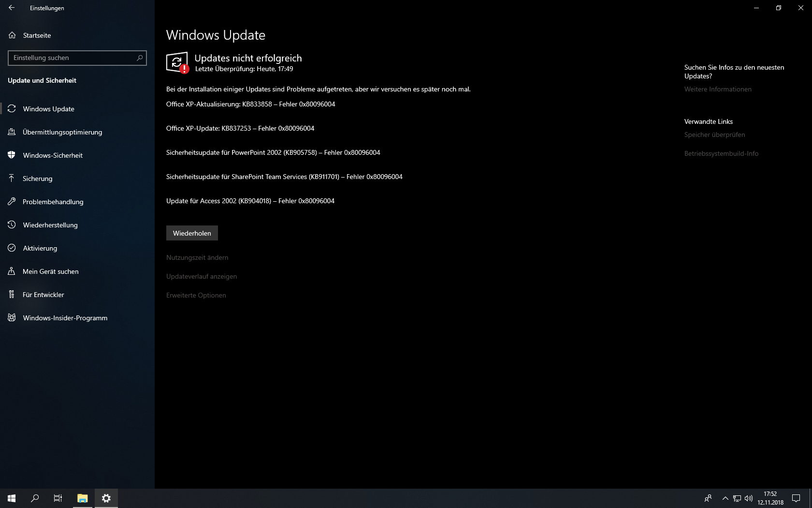Click the Aktivierung checkmark icon
The image size is (812, 508).
pos(12,248)
